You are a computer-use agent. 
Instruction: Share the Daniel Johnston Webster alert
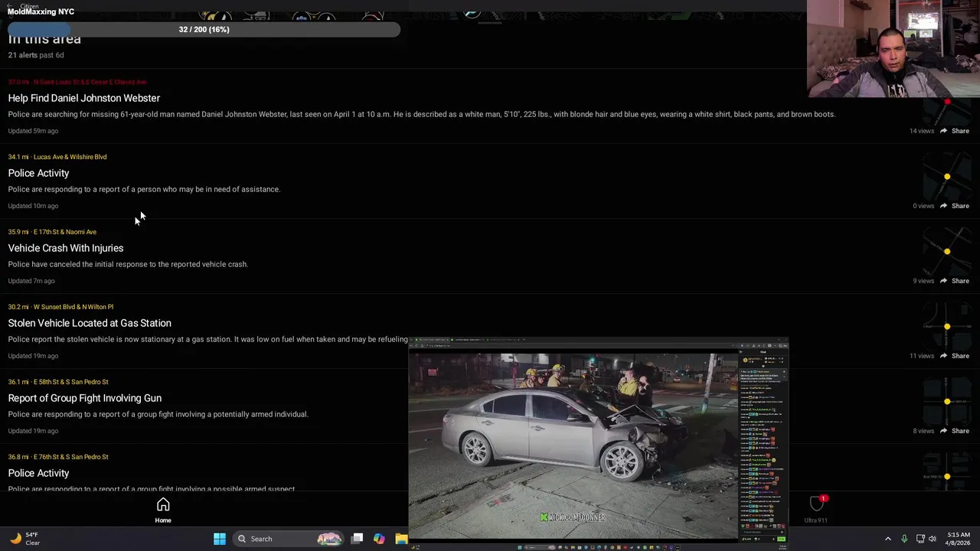(x=955, y=131)
